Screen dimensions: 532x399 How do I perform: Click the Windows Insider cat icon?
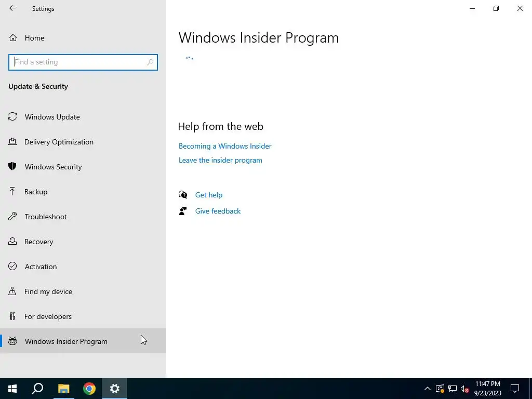[12, 341]
